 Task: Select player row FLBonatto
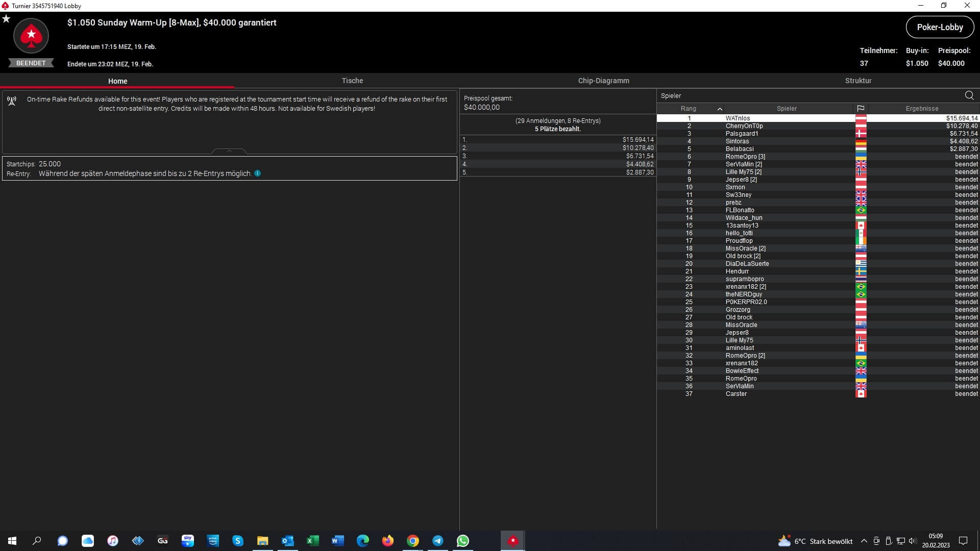[x=818, y=210]
